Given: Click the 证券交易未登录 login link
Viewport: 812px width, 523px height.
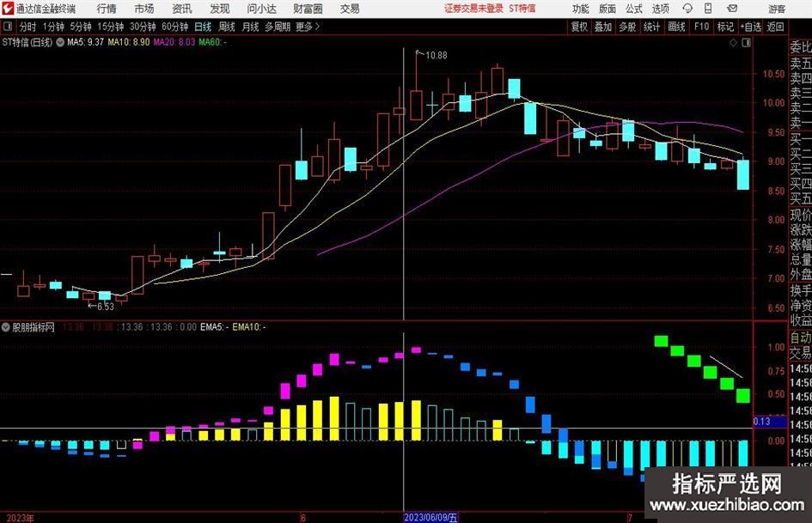Looking at the screenshot, I should click(473, 9).
